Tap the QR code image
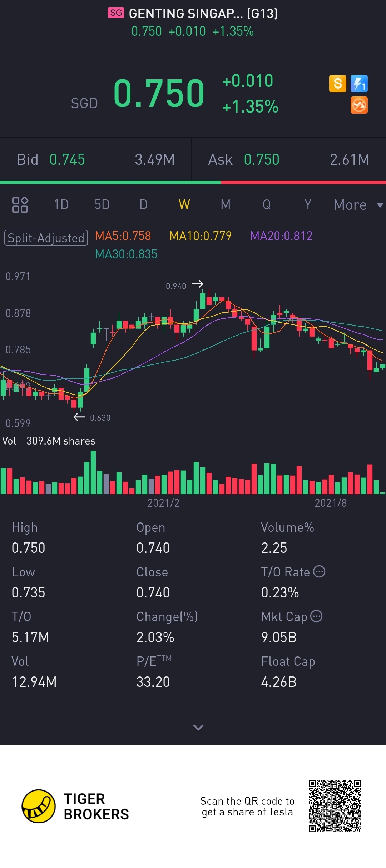Viewport: 386px width, 868px height. point(335,806)
